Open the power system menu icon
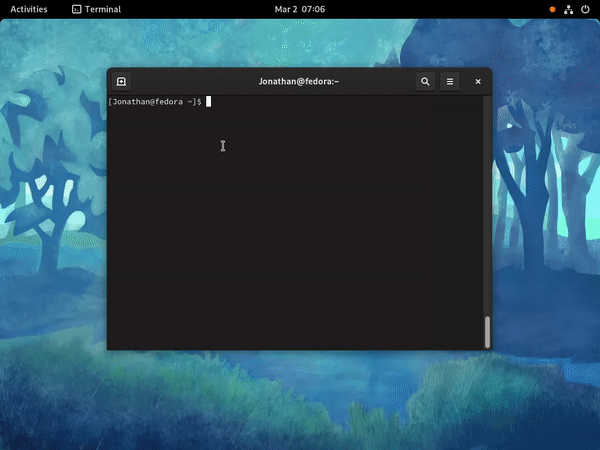 585,9
